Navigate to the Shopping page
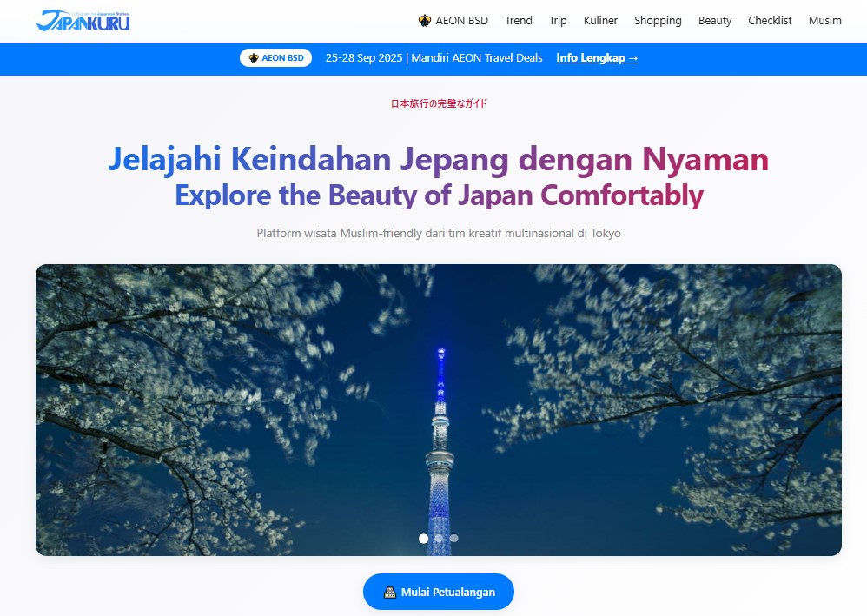867x616 pixels. [658, 21]
